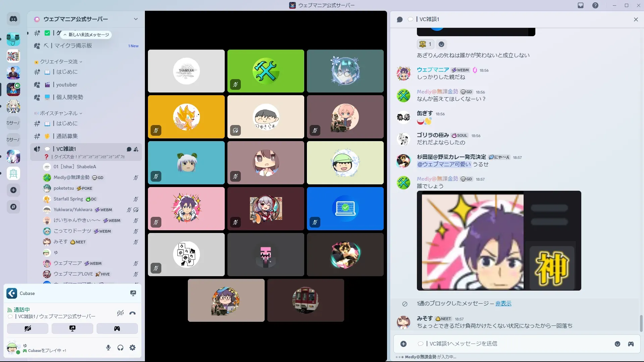Turn on camera in voice panel
This screenshot has width=644, height=362.
point(28,328)
